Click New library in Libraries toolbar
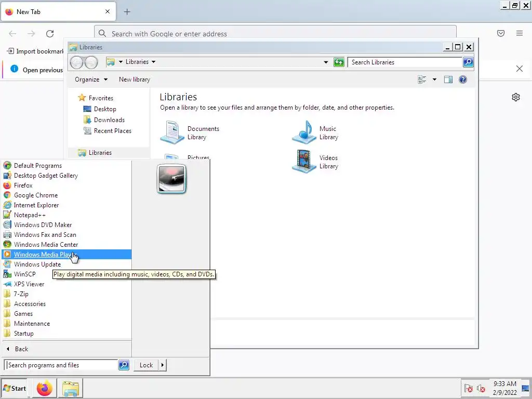532x399 pixels. coord(135,79)
